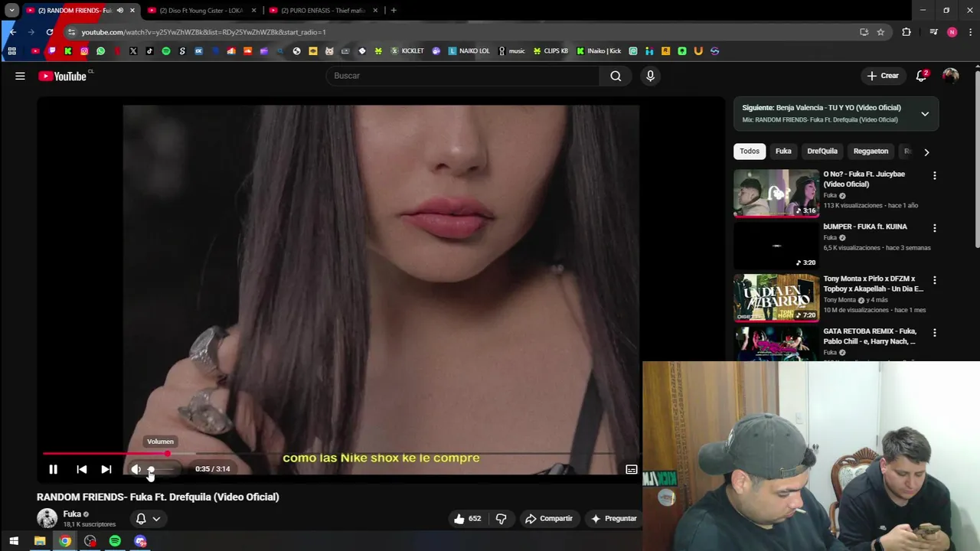Open the CLIPS KB bookmark
Viewport: 980px width, 551px height.
tap(550, 51)
